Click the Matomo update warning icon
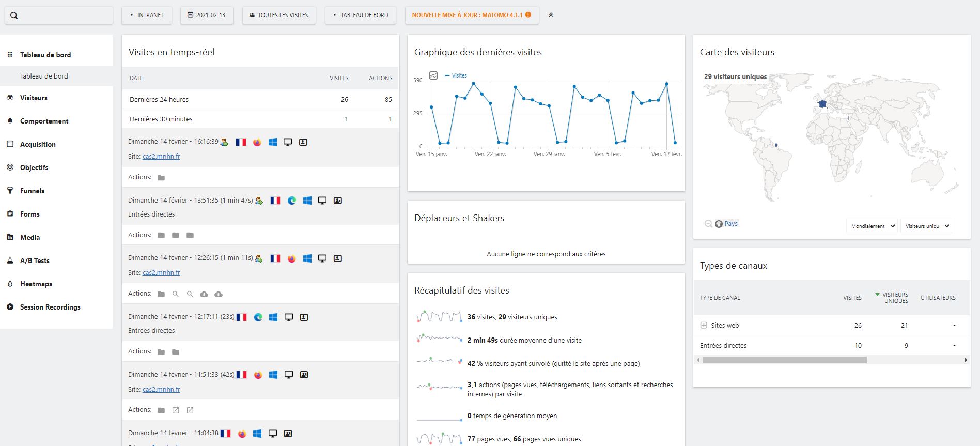Viewport: 980px width, 446px height. click(x=528, y=15)
